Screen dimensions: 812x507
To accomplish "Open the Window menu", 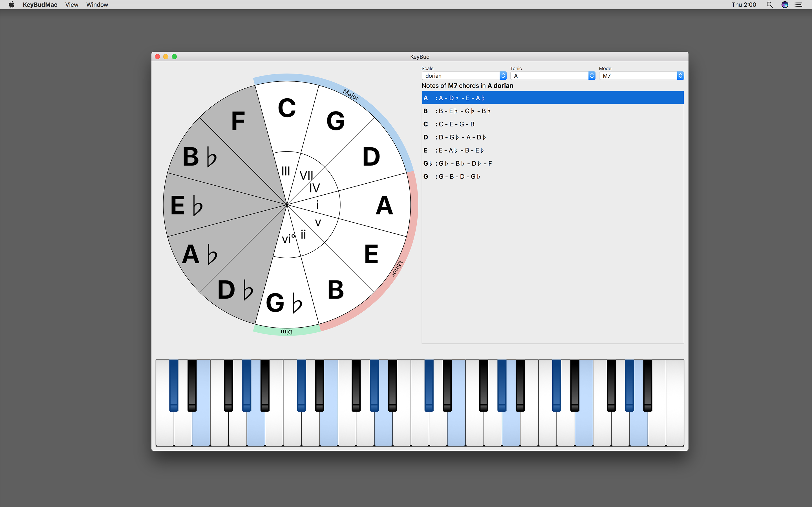I will pyautogui.click(x=97, y=5).
